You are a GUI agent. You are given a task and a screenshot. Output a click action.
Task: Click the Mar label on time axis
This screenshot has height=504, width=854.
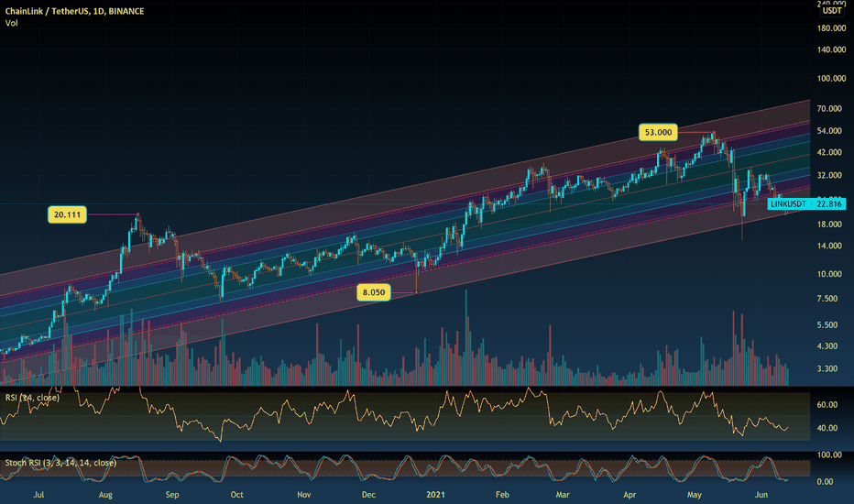pos(563,495)
